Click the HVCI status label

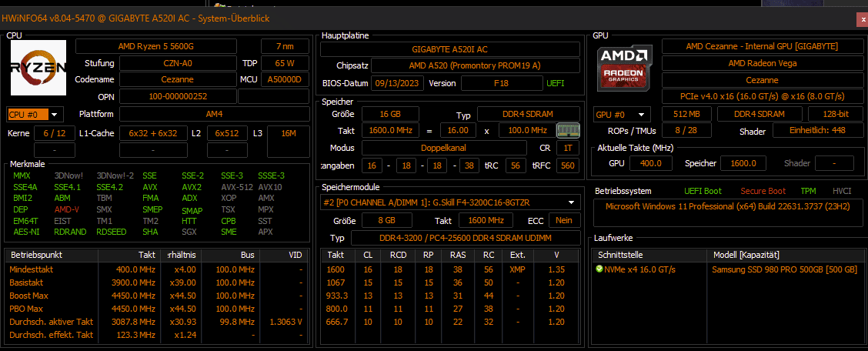click(x=842, y=191)
